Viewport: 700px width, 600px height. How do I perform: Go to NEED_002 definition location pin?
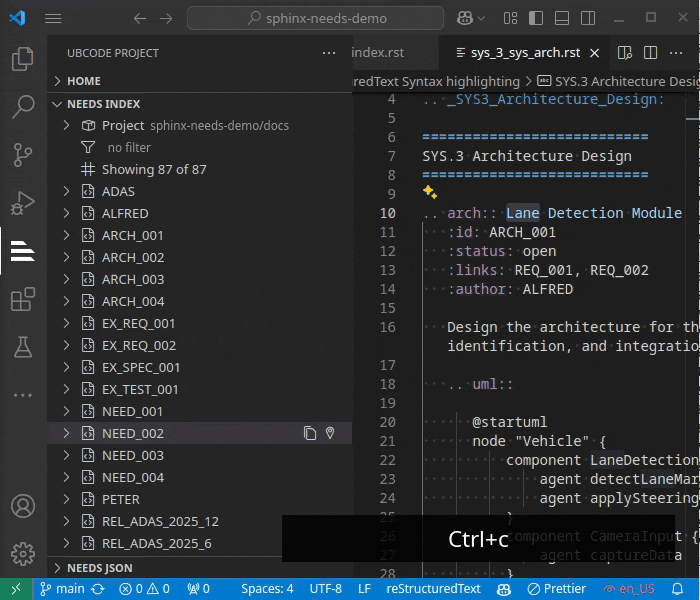[x=330, y=433]
